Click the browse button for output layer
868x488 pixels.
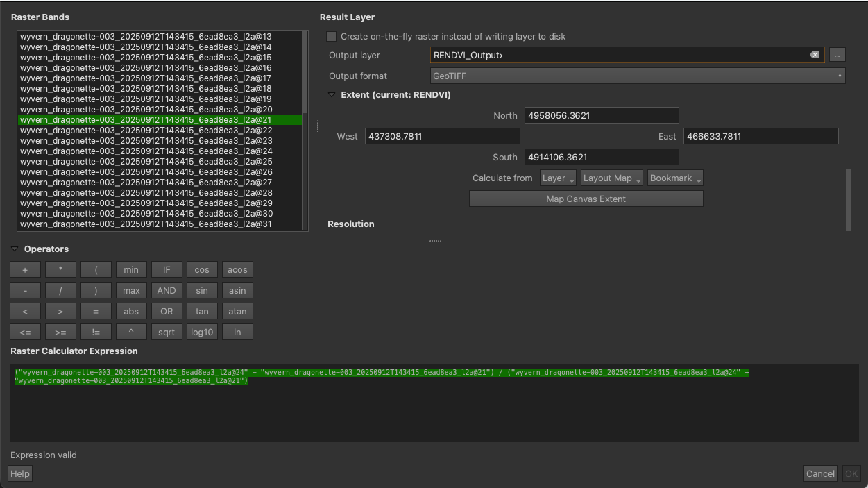[837, 56]
